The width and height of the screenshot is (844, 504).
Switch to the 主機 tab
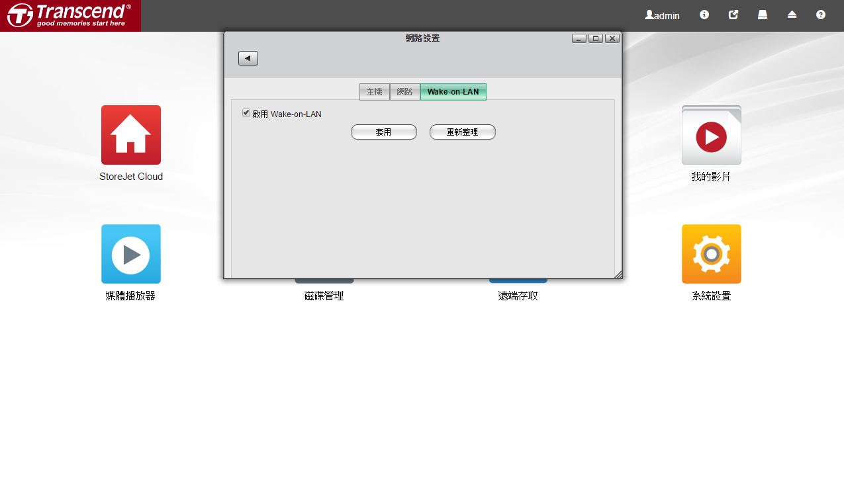click(x=375, y=92)
